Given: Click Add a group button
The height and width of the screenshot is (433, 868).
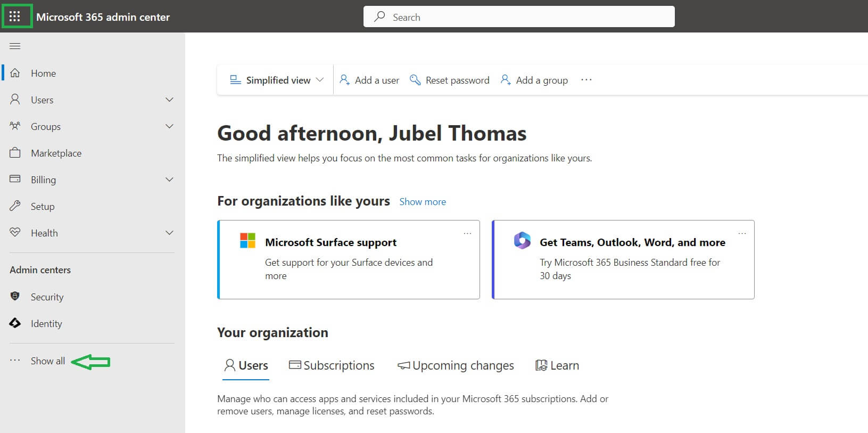Looking at the screenshot, I should [534, 80].
